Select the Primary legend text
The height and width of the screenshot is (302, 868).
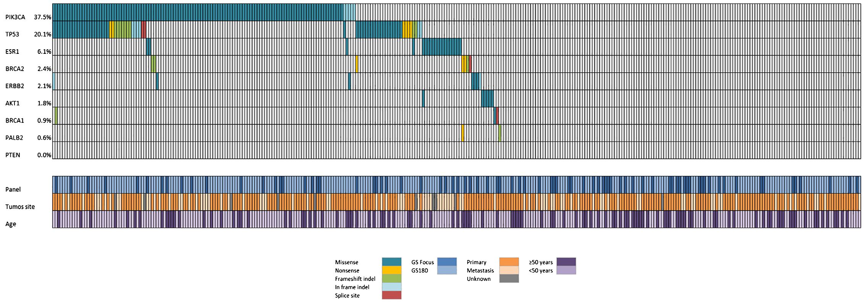476,262
